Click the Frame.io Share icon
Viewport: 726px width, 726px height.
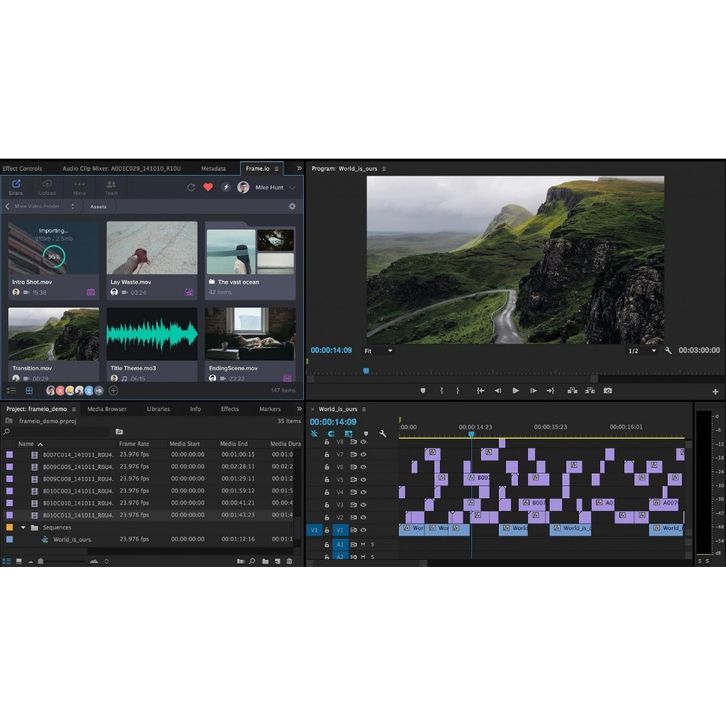[x=16, y=186]
